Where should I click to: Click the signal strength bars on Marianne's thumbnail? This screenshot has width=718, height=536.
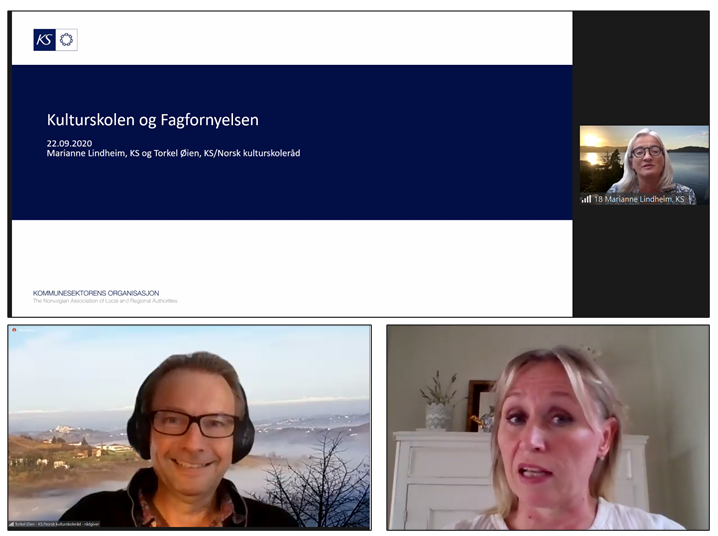(x=586, y=199)
